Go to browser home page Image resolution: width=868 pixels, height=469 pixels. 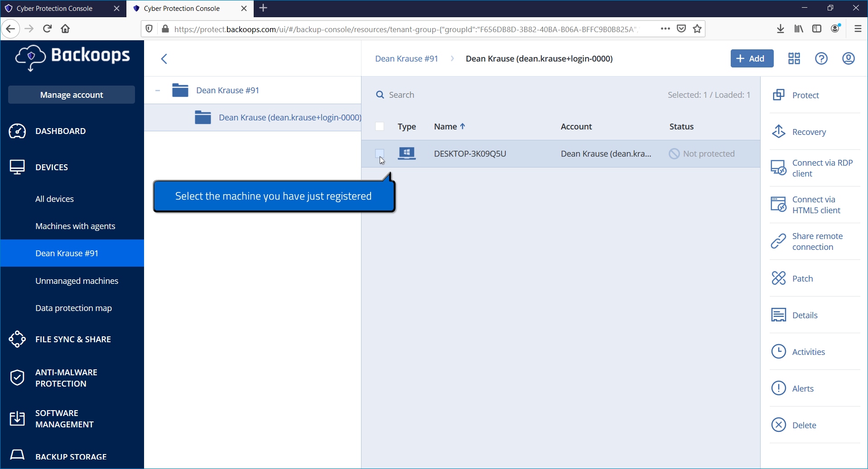pos(65,29)
